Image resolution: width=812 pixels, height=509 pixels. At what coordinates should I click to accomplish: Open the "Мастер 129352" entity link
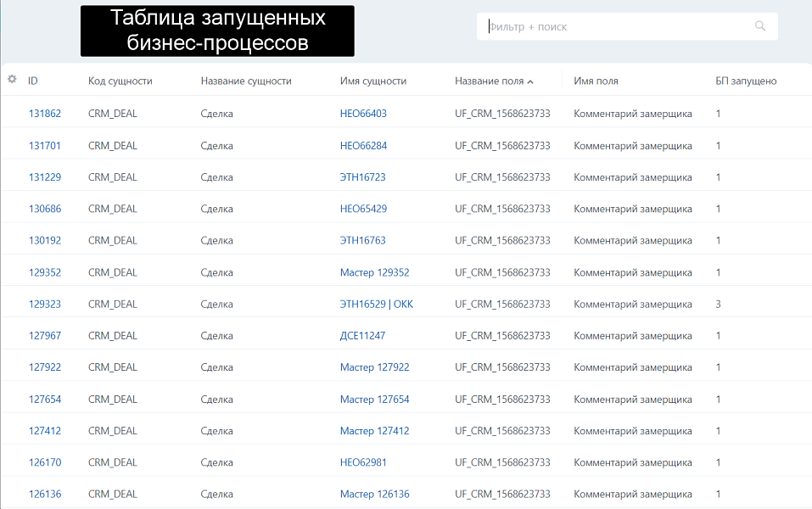(377, 271)
